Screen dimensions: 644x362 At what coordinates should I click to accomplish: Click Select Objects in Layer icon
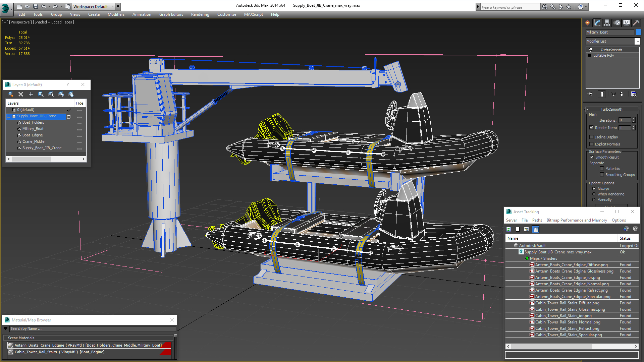(x=41, y=94)
